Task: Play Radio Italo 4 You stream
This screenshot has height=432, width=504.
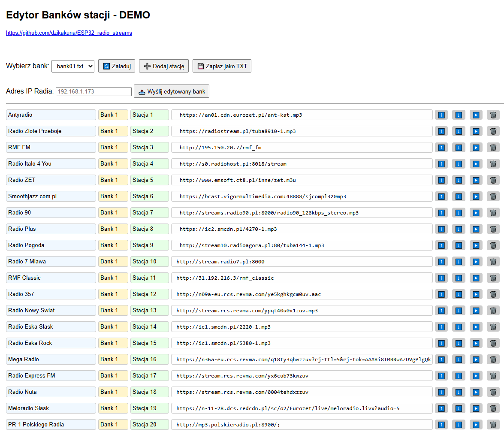Action: click(476, 163)
